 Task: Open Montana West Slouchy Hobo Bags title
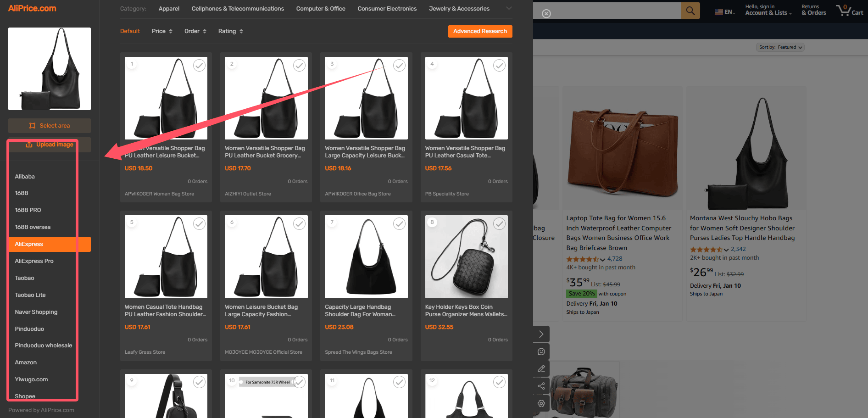742,228
